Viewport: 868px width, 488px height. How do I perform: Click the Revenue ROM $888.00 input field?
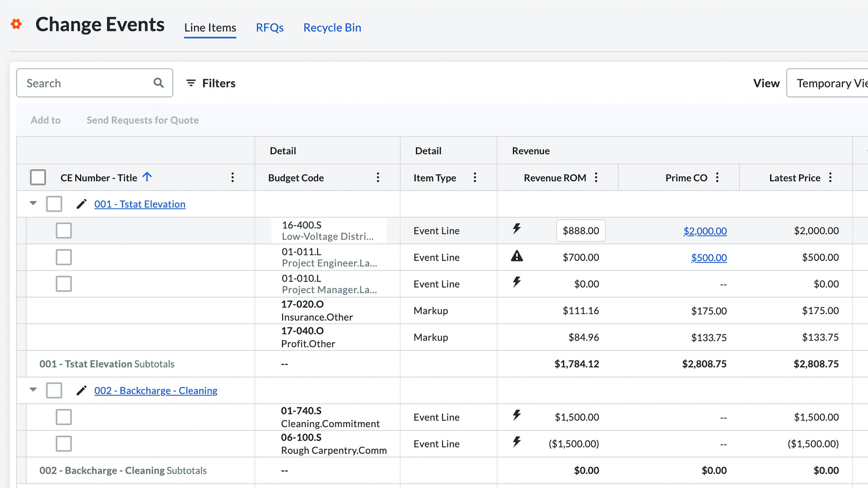coord(580,231)
